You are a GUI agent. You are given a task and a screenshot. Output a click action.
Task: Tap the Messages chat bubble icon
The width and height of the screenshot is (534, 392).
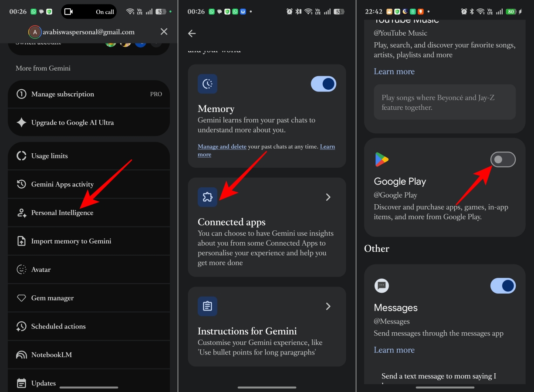point(382,286)
